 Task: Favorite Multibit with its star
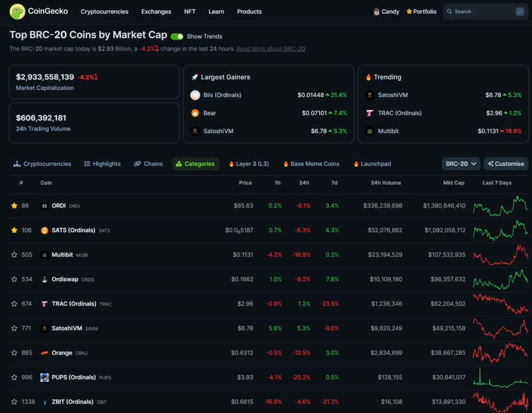(14, 255)
